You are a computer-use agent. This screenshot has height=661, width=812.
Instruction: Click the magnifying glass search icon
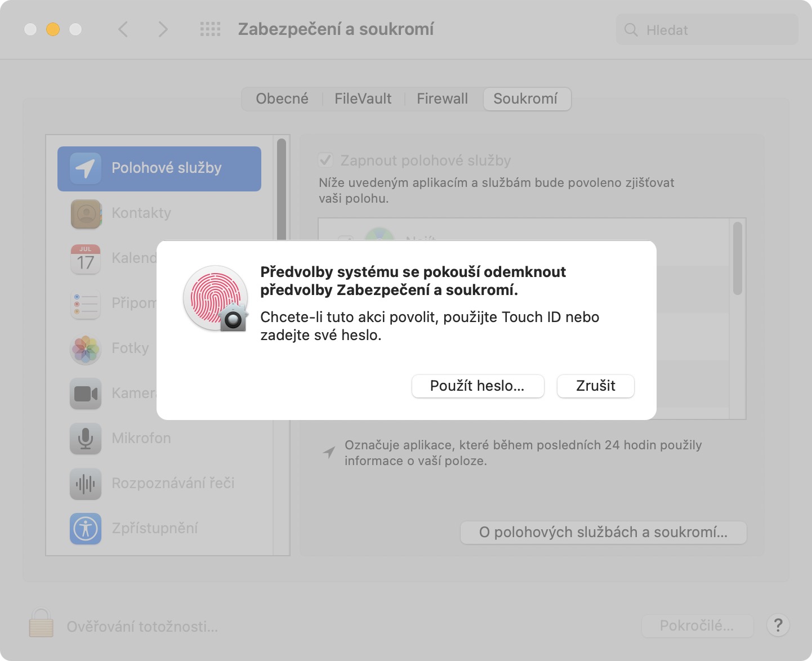pyautogui.click(x=631, y=30)
